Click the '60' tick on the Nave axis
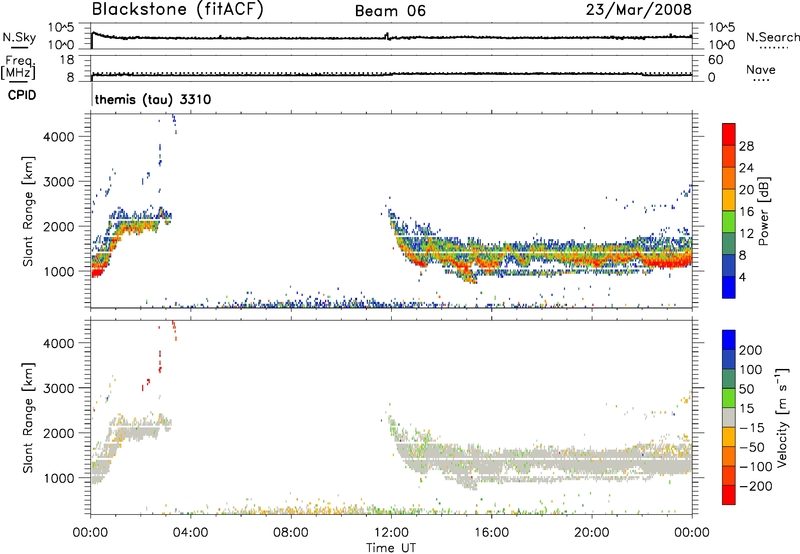 (x=715, y=60)
